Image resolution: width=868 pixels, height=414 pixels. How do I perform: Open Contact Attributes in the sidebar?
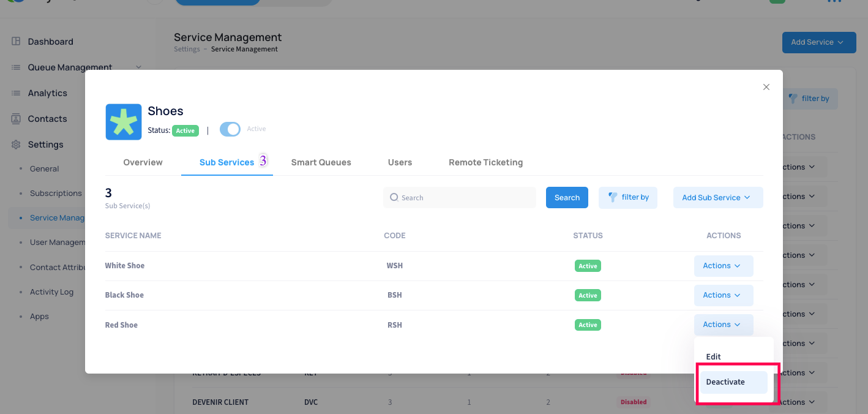(x=58, y=268)
